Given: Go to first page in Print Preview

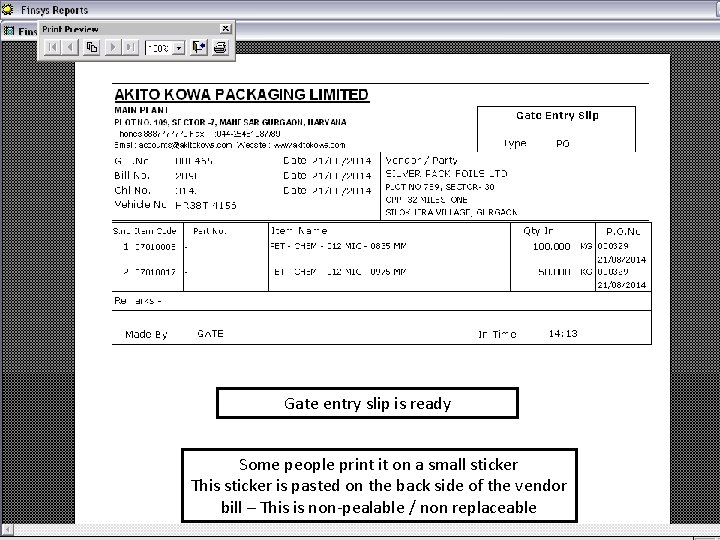Looking at the screenshot, I should (53, 47).
